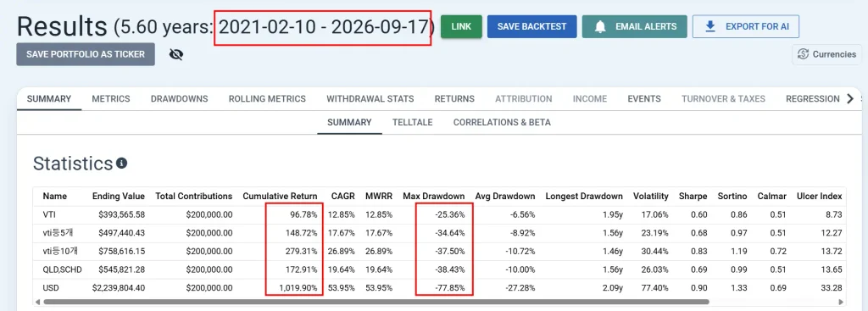Sort by Ending Value column header
Image resolution: width=868 pixels, height=311 pixels.
[118, 196]
